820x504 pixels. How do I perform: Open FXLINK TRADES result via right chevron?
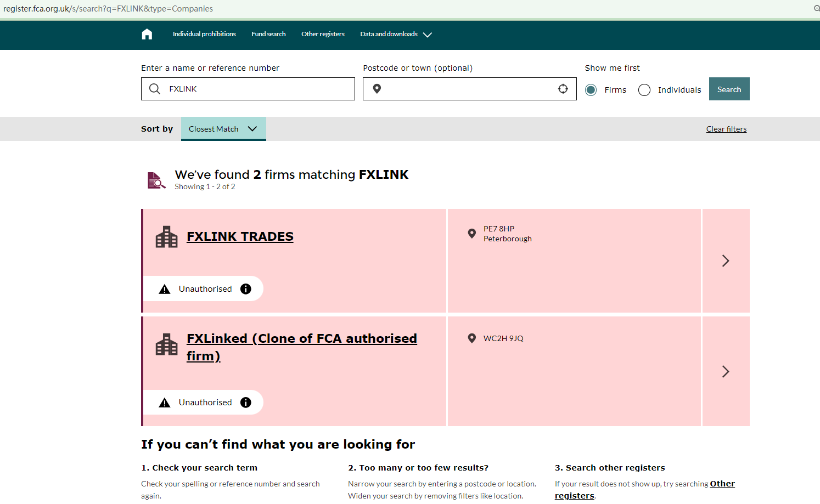point(725,261)
